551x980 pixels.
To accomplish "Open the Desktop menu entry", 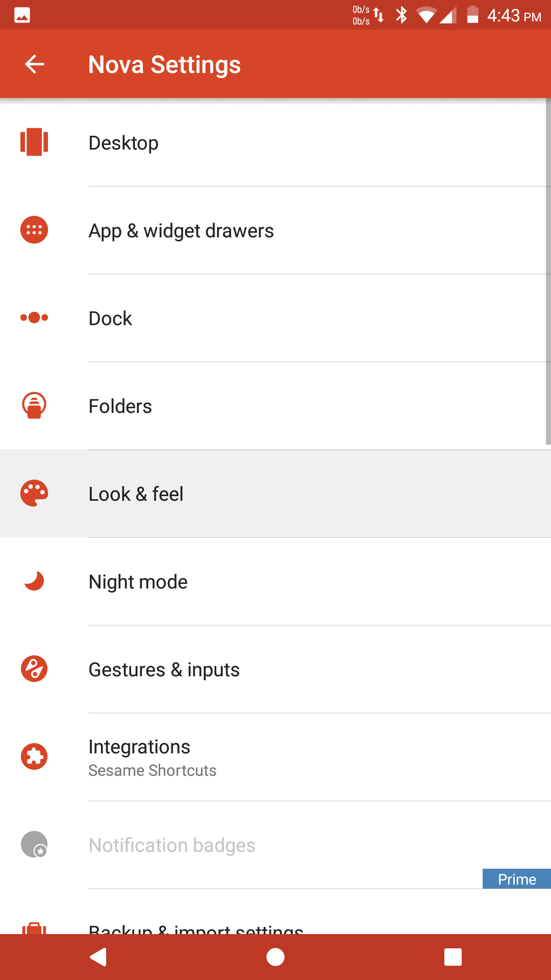I will coord(275,142).
